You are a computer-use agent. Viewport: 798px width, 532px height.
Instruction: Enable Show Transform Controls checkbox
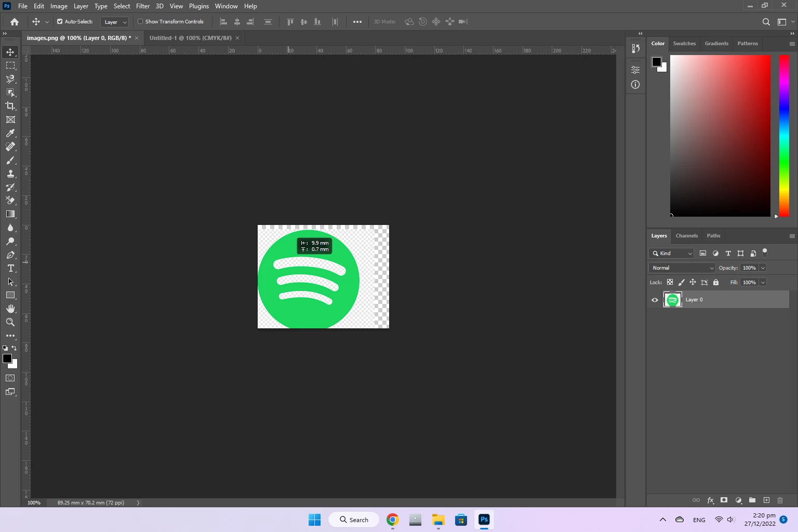140,22
